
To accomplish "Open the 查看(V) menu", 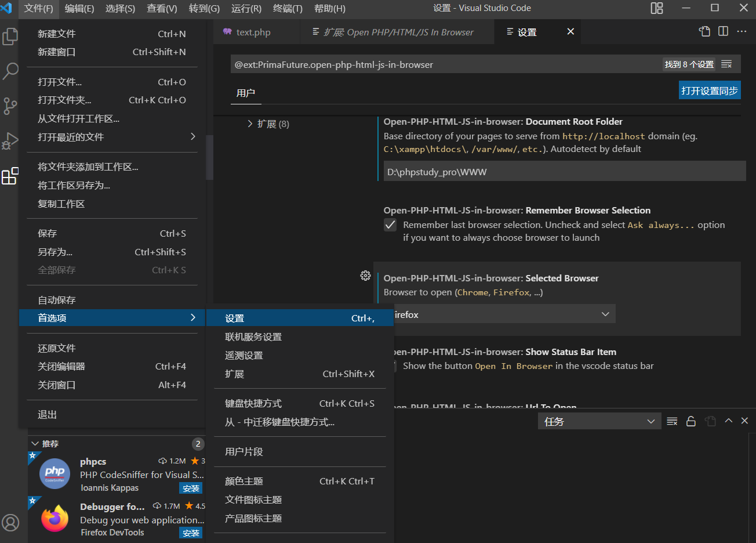I will point(162,8).
